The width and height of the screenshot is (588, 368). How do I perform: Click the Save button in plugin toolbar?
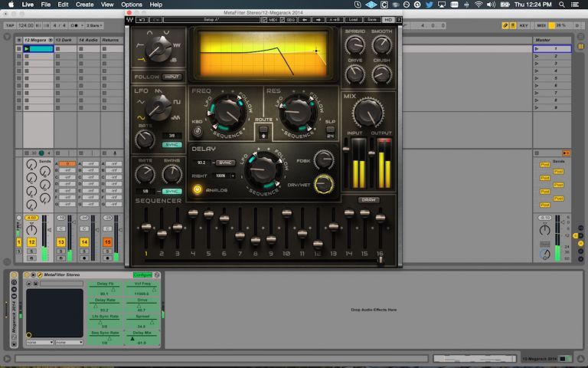(371, 19)
